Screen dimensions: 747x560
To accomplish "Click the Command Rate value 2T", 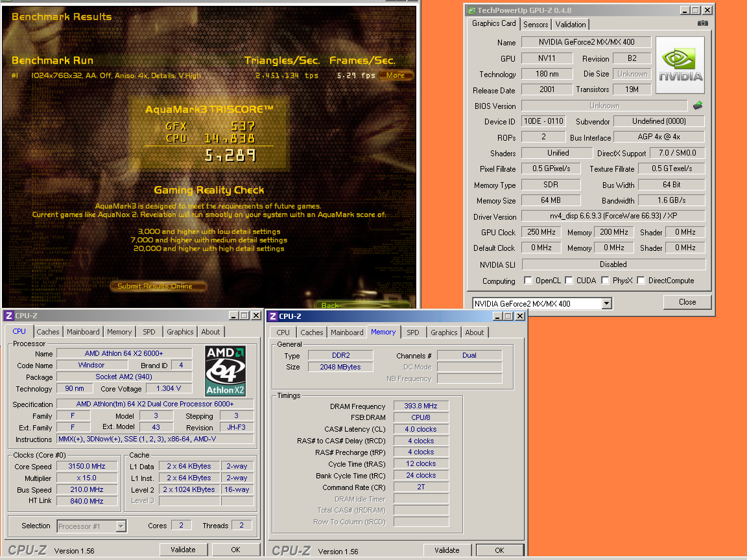I will point(421,487).
